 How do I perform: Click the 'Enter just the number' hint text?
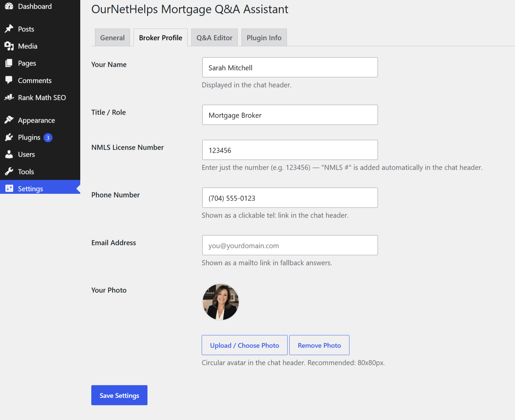point(342,167)
